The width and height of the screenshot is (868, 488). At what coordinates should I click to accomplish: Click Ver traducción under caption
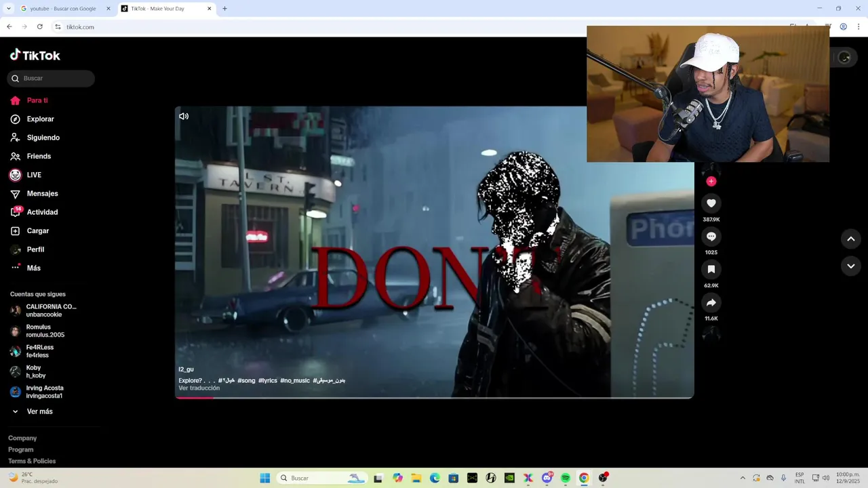199,388
